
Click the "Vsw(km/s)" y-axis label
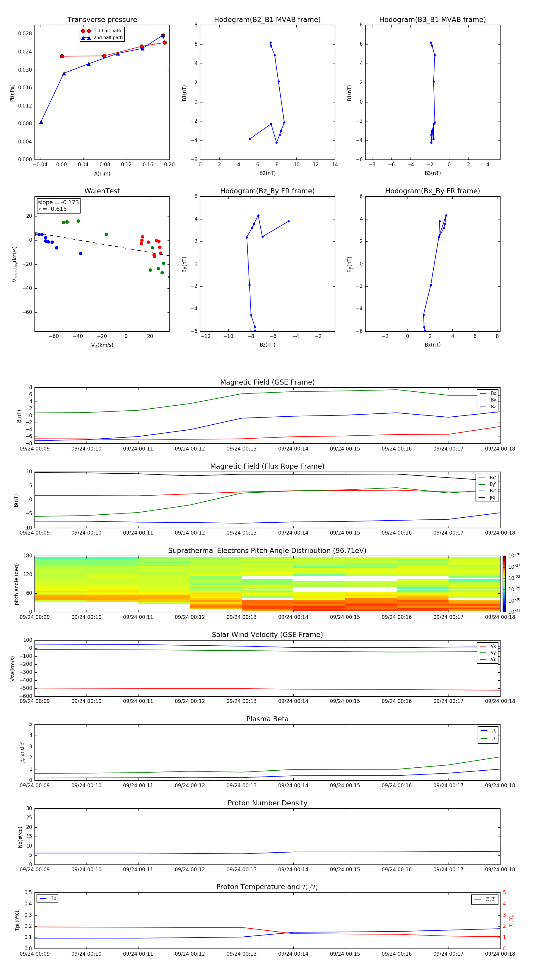(x=12, y=668)
